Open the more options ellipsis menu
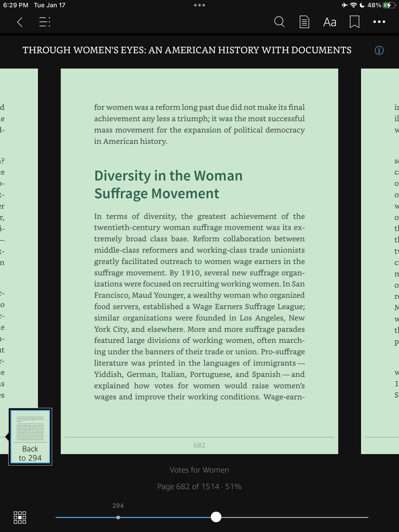The width and height of the screenshot is (399, 532). coord(379,22)
